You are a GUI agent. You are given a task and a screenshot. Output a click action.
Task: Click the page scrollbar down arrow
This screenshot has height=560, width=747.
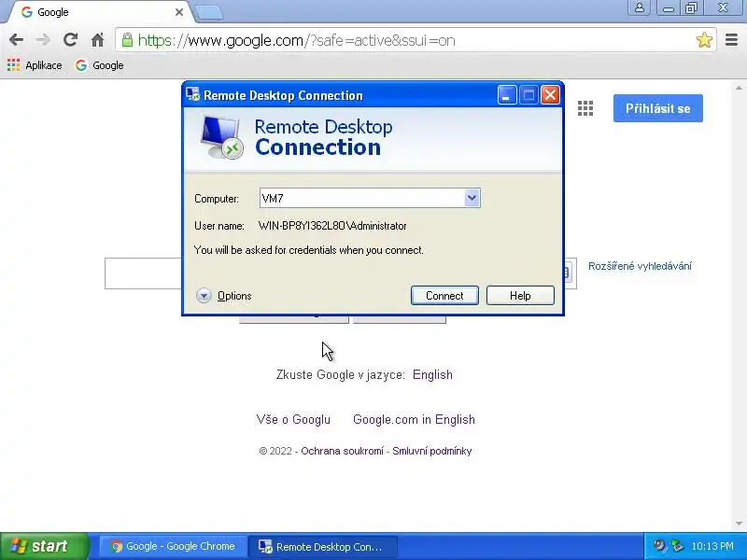click(739, 524)
